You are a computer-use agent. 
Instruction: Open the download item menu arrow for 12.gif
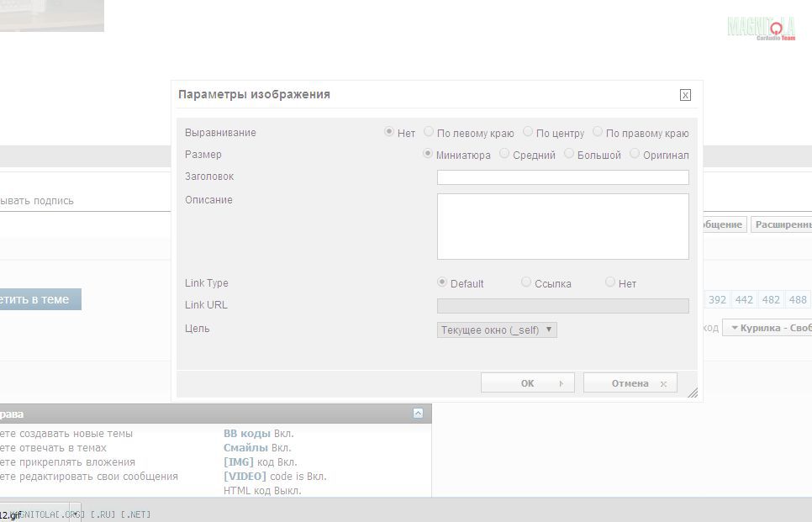click(x=74, y=514)
